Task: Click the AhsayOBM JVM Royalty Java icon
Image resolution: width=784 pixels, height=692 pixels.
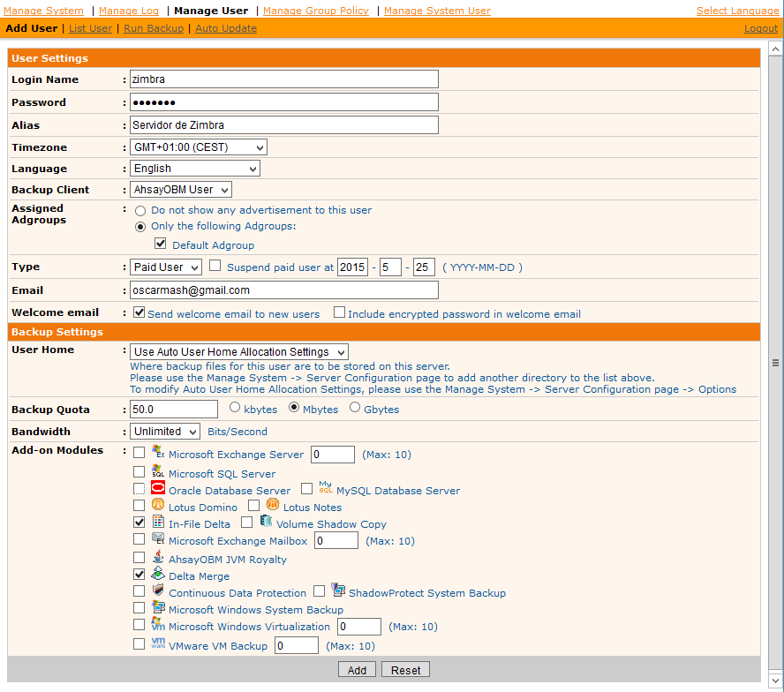Action: (158, 556)
